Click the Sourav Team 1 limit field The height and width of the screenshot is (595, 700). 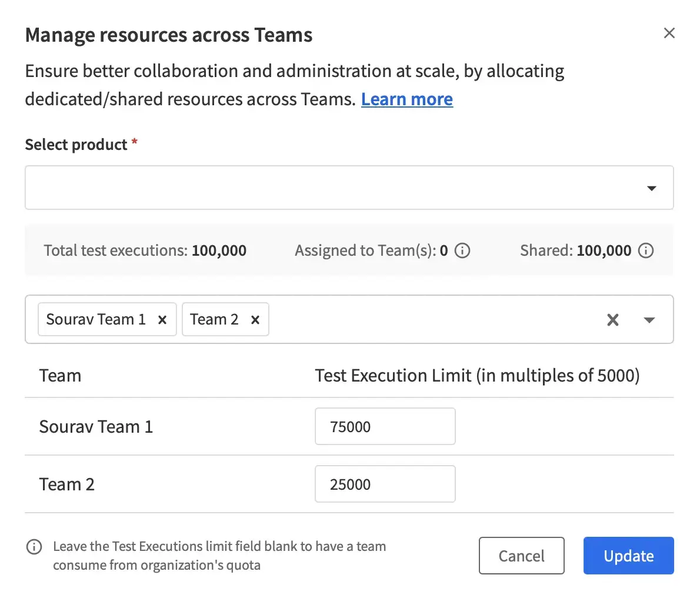pos(385,427)
